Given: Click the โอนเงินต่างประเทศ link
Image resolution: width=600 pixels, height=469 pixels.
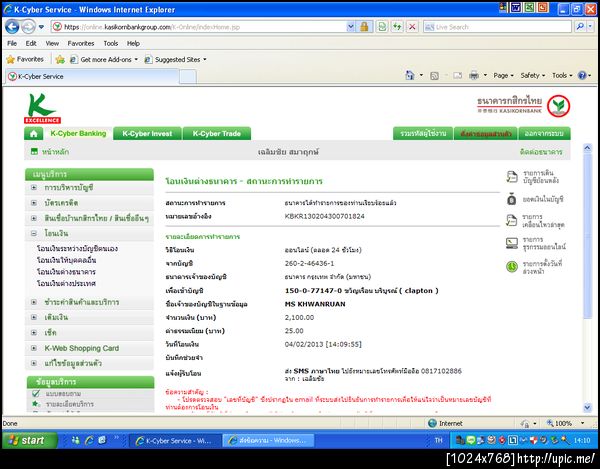Looking at the screenshot, I should 66,283.
